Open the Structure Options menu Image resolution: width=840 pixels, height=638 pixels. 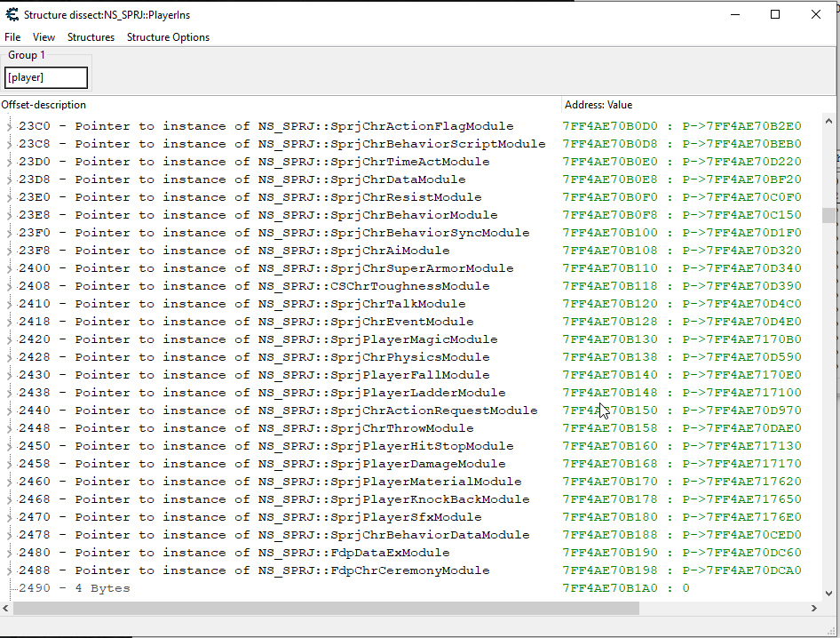(168, 37)
